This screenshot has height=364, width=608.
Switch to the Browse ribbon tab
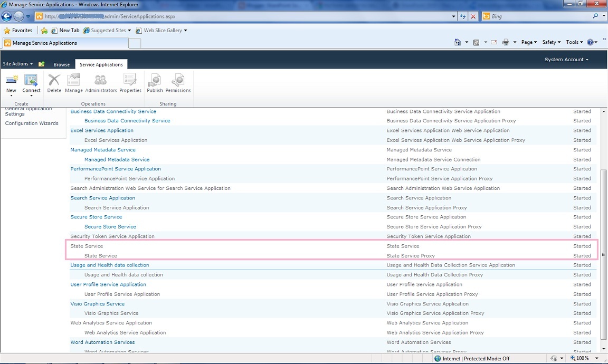61,64
